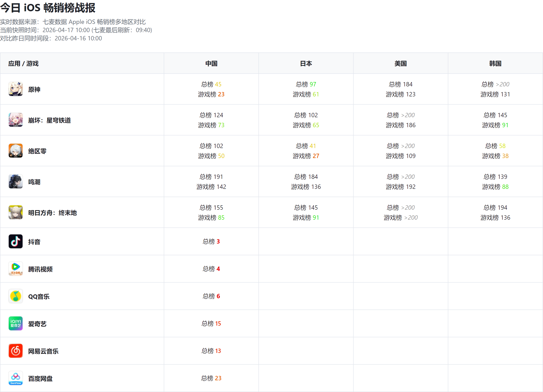
Task: Click the 崩坏：星穹铁道 game icon
Action: click(16, 120)
